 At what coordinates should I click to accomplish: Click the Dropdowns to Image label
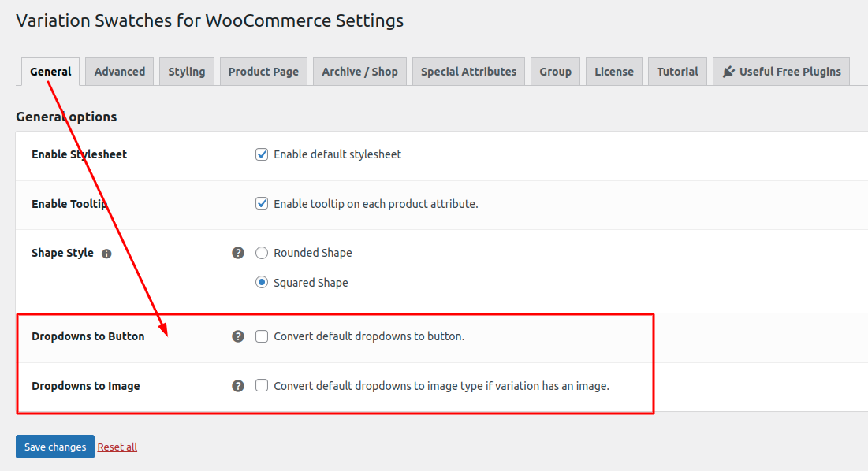(86, 386)
